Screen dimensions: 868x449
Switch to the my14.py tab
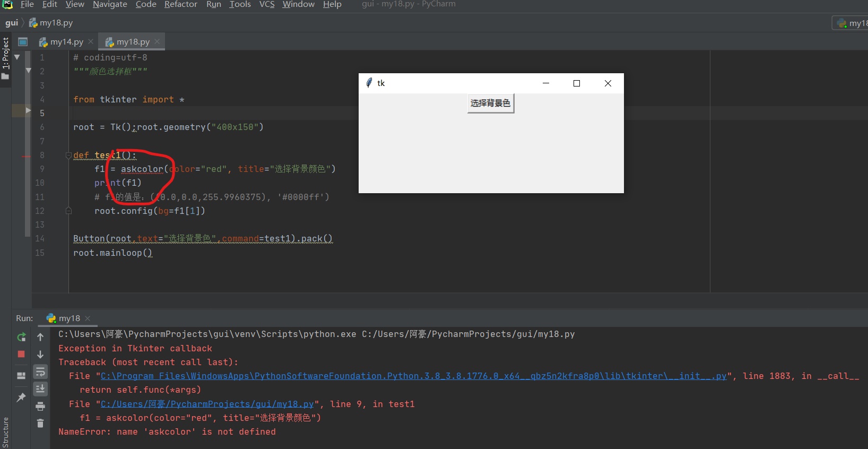[x=66, y=41]
